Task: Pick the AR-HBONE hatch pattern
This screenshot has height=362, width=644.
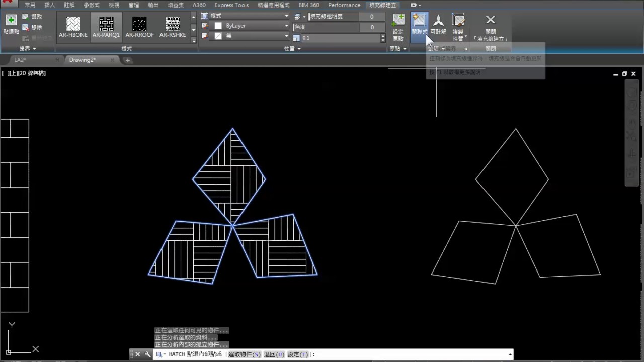Action: (73, 26)
